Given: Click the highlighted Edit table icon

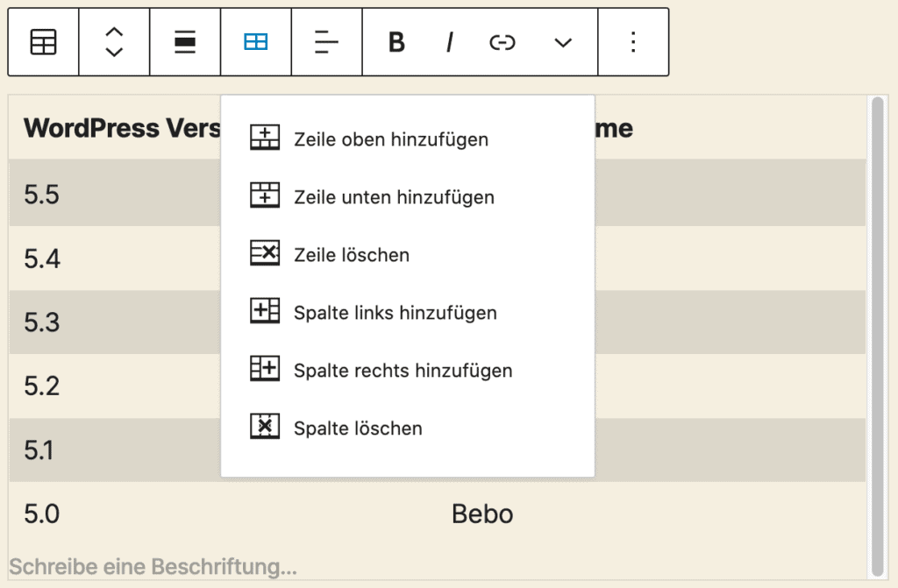Looking at the screenshot, I should (255, 41).
